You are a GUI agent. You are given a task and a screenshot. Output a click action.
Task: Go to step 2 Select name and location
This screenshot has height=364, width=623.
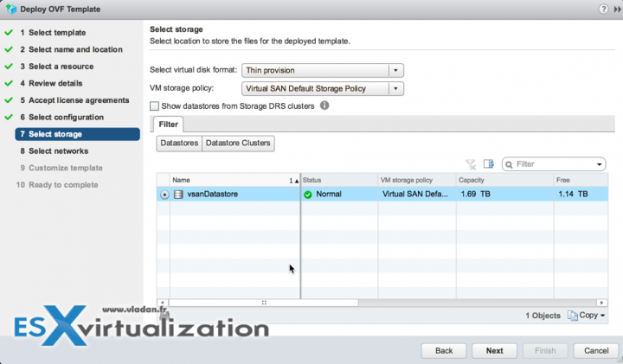[x=71, y=49]
